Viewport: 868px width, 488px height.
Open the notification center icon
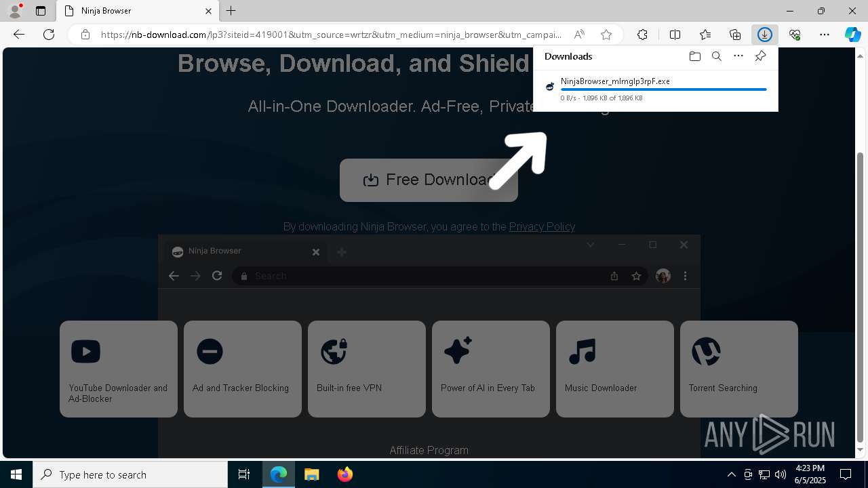coord(846,474)
